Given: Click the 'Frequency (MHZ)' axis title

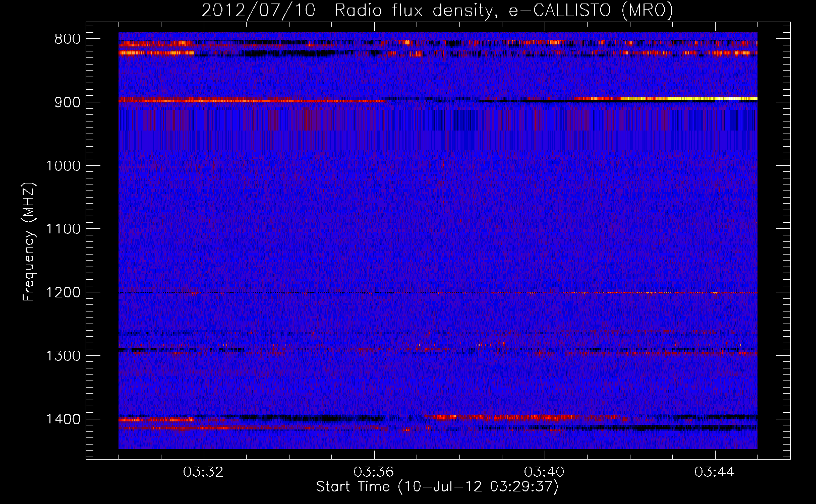Looking at the screenshot, I should point(29,242).
